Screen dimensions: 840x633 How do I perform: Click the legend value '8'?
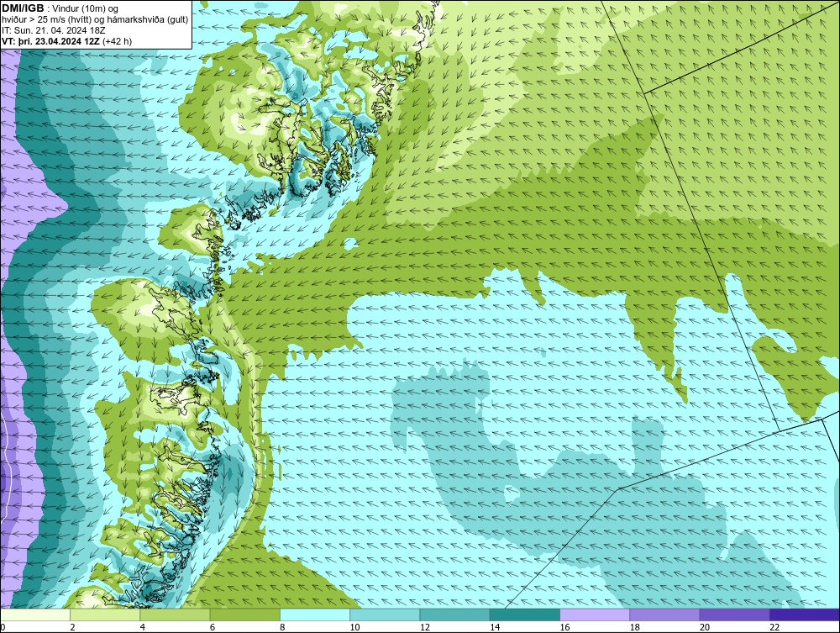click(x=282, y=628)
